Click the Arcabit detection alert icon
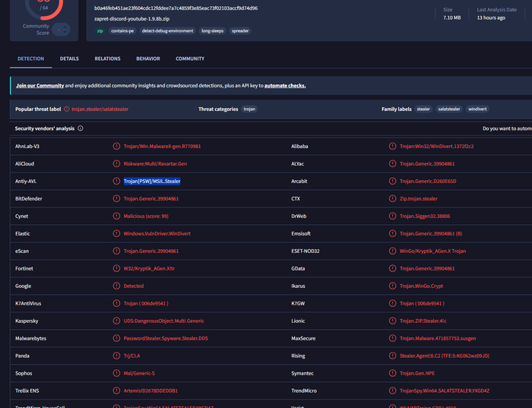 393,181
